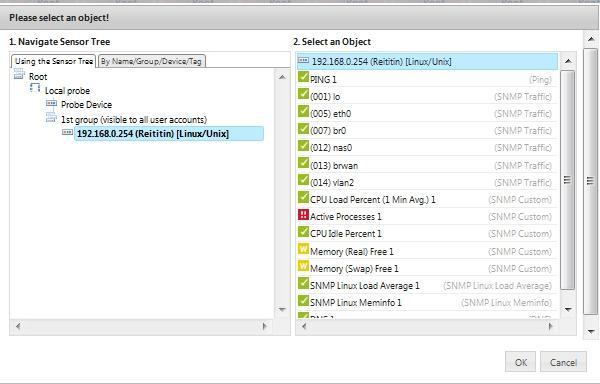Click left arrow of object list horizontal scrollbar

point(304,327)
